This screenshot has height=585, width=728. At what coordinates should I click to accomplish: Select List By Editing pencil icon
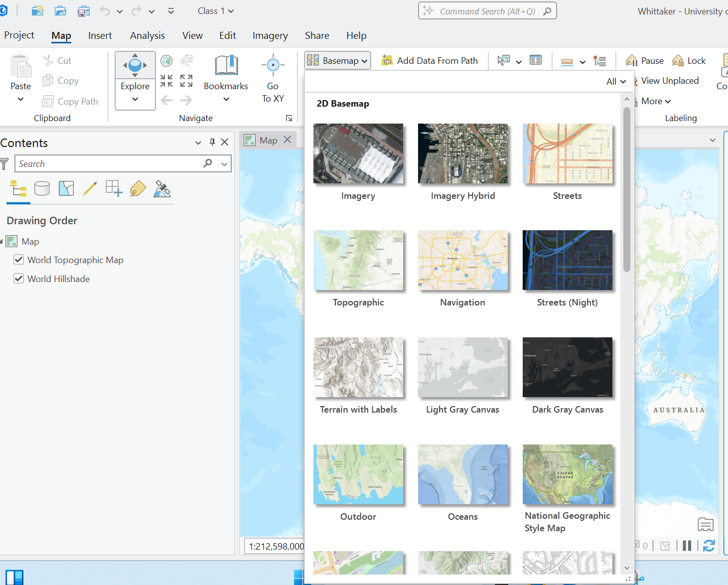90,188
